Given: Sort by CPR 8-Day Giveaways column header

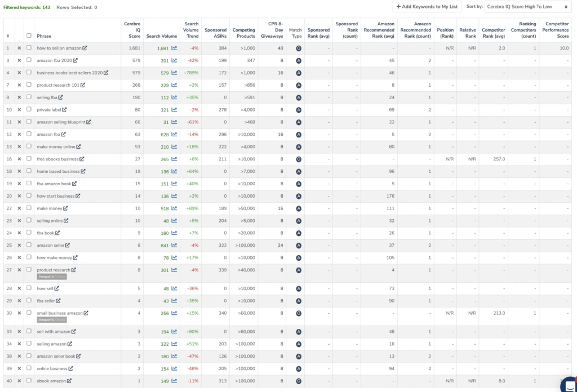Looking at the screenshot, I should (x=272, y=30).
